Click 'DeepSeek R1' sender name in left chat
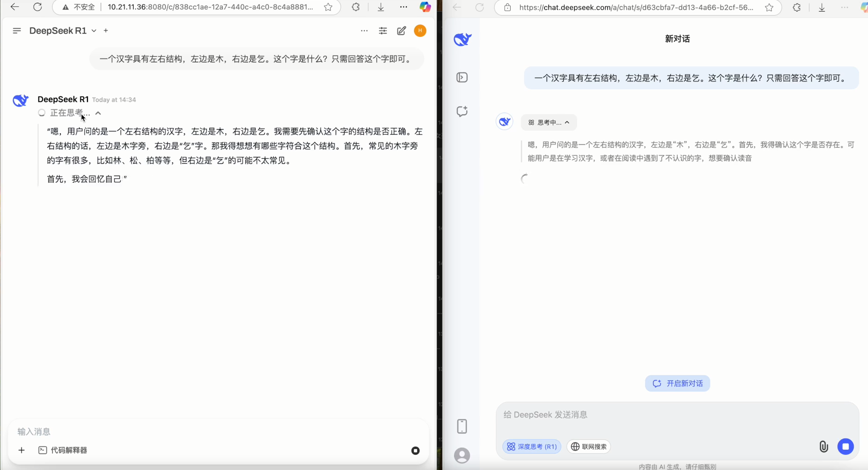The height and width of the screenshot is (470, 868). (x=63, y=99)
